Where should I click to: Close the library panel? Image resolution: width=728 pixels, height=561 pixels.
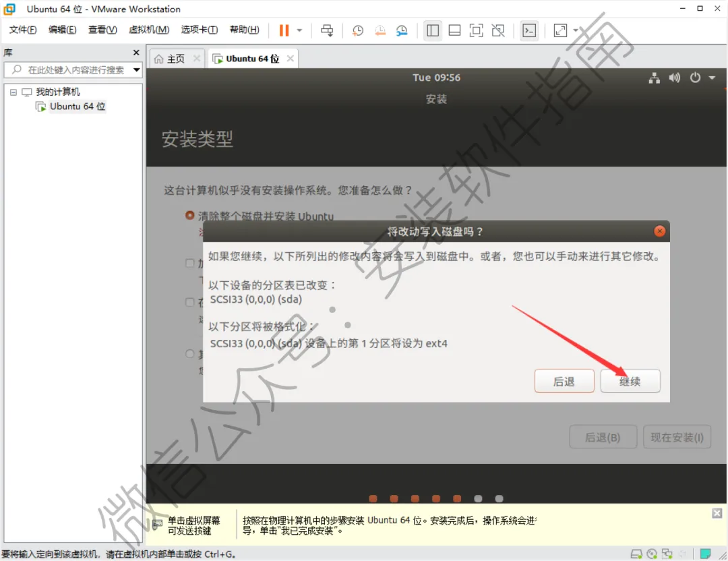(136, 53)
